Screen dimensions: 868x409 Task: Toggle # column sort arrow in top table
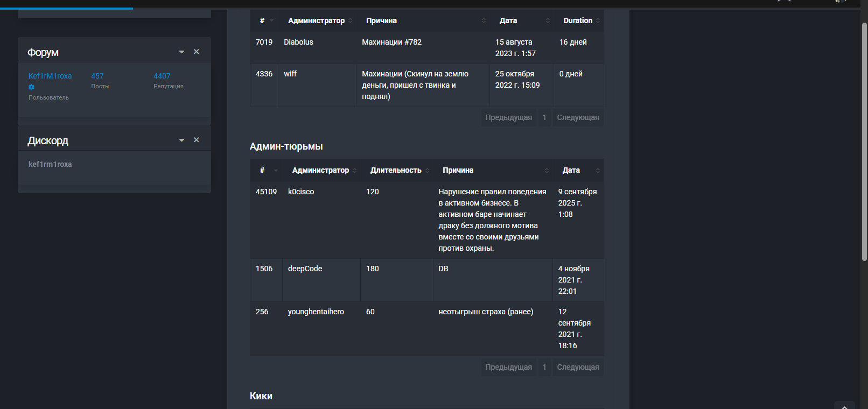(272, 20)
